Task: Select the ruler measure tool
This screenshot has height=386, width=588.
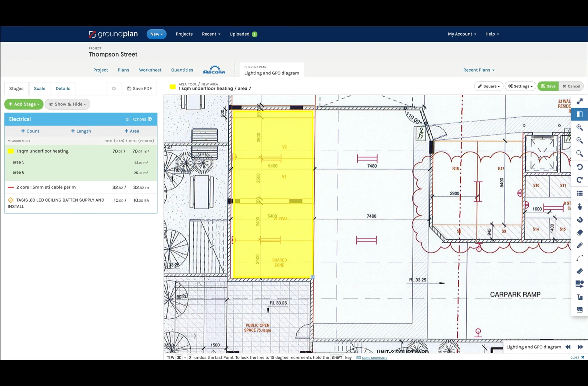Action: point(580,271)
